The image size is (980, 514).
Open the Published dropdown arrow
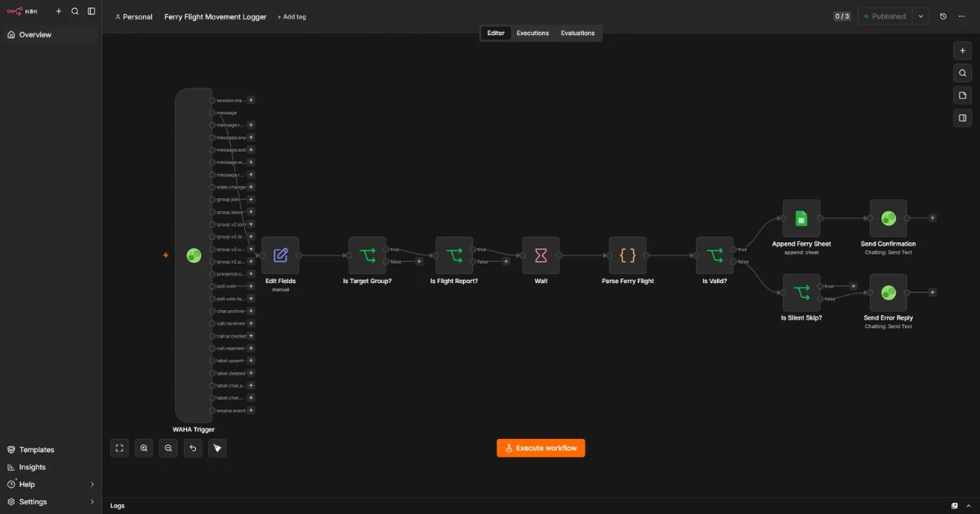pyautogui.click(x=921, y=16)
